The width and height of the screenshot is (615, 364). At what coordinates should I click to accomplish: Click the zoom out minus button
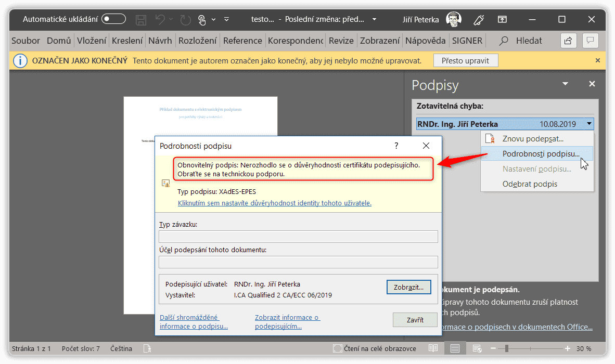pyautogui.click(x=493, y=348)
